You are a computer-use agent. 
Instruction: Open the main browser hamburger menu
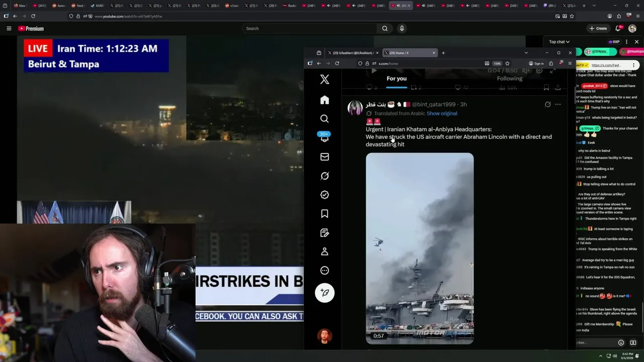[x=637, y=16]
